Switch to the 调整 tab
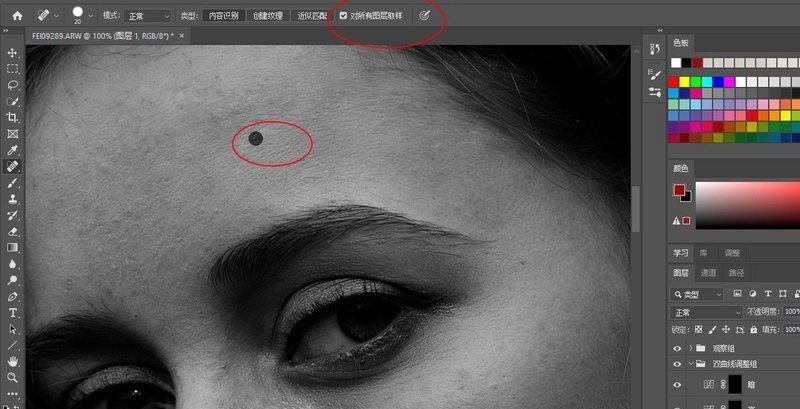This screenshot has height=409, width=800. [732, 253]
